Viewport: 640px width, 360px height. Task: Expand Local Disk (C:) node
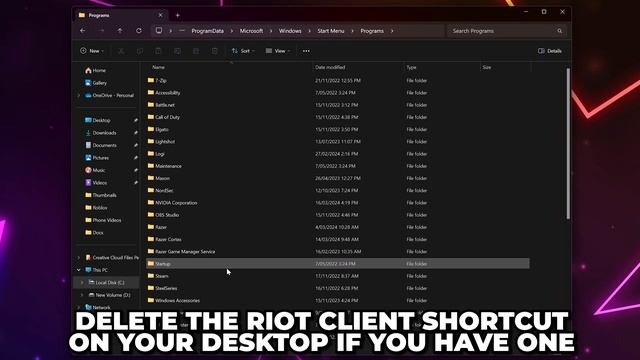[82, 282]
